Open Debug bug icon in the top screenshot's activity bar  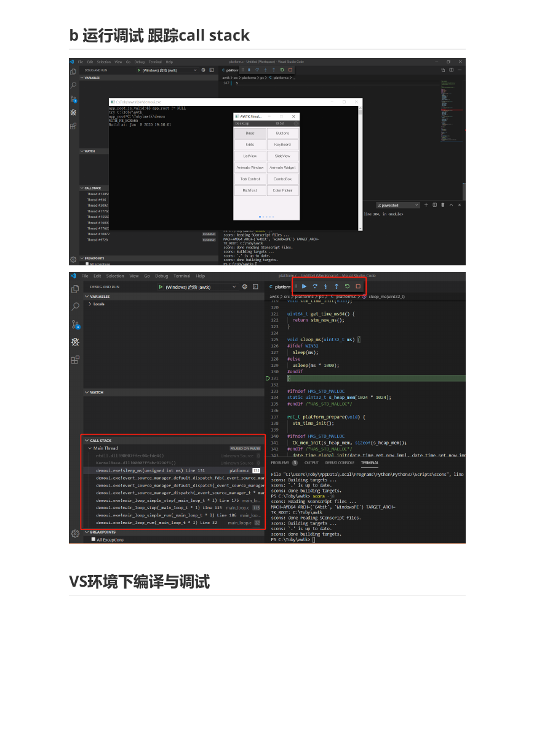tap(73, 113)
